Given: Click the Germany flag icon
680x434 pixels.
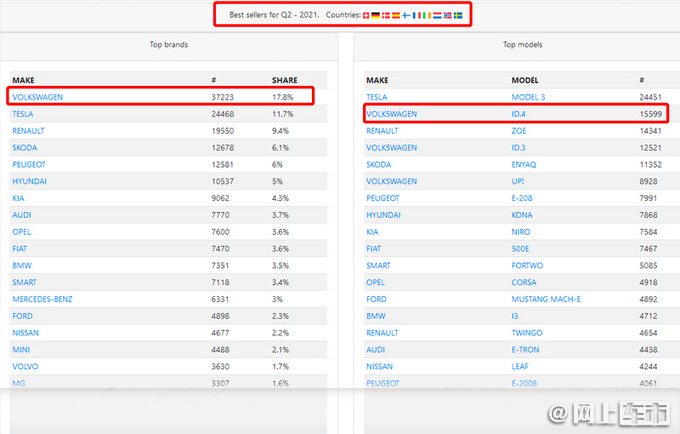Looking at the screenshot, I should pos(376,15).
